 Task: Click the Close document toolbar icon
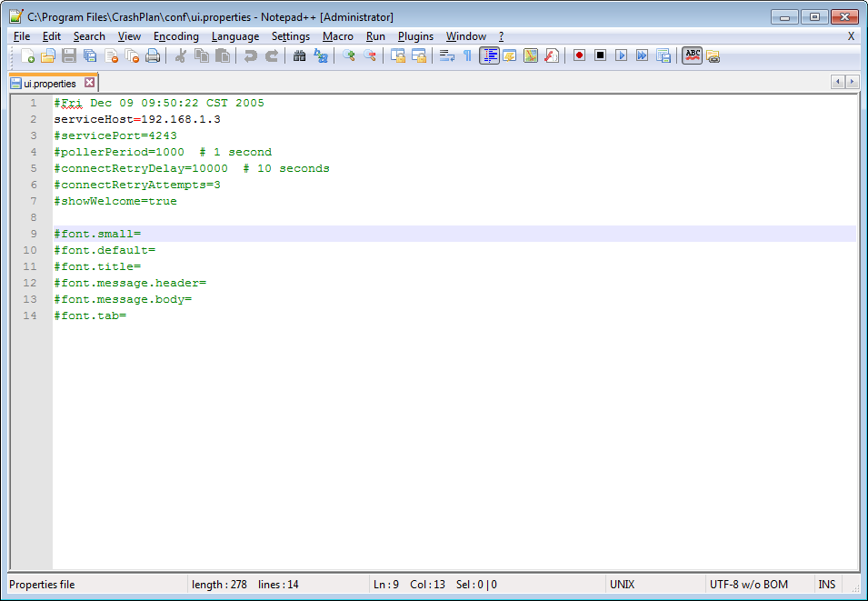[x=111, y=56]
